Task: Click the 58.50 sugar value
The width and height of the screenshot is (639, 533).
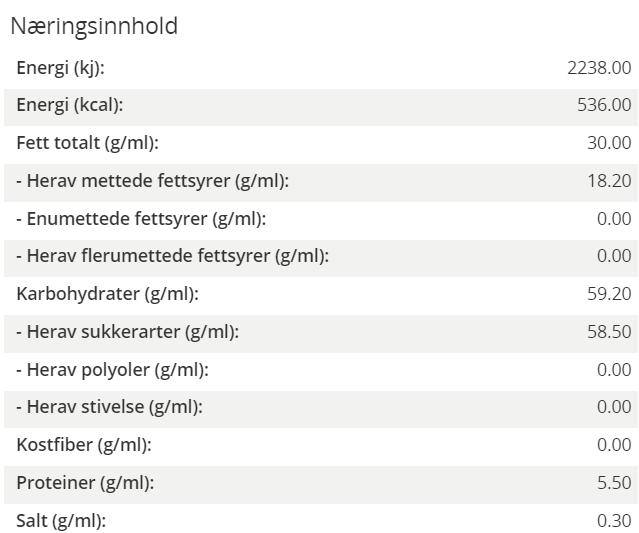Action: pos(609,332)
